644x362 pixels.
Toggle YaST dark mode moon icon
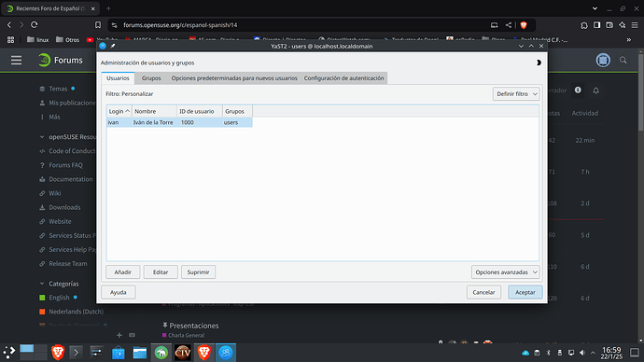tap(539, 63)
